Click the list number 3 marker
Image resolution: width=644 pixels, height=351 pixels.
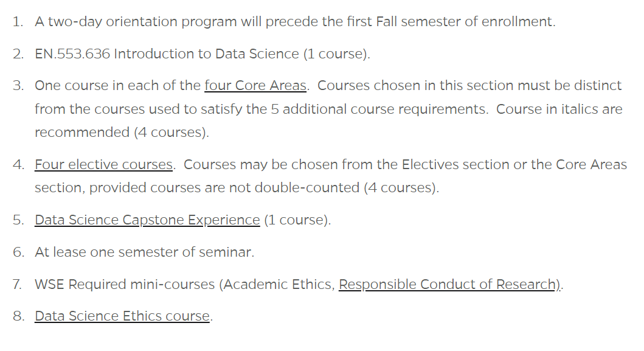pyautogui.click(x=18, y=86)
